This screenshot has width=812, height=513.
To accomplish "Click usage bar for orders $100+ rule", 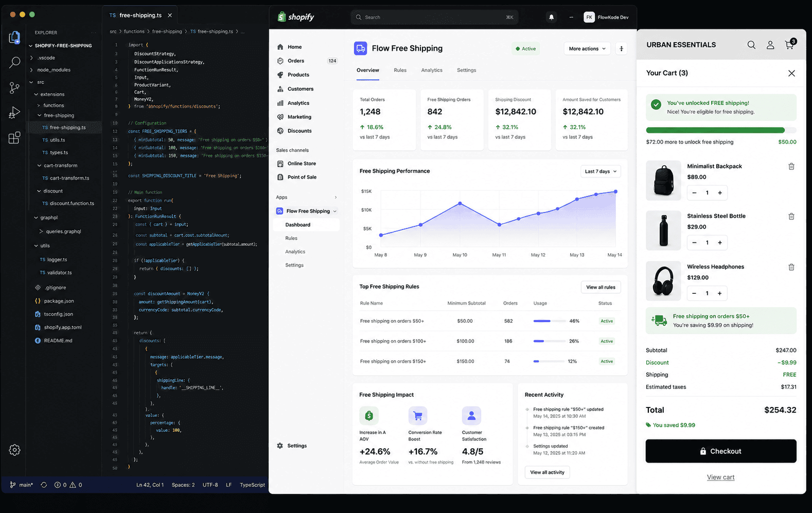I will [x=549, y=341].
